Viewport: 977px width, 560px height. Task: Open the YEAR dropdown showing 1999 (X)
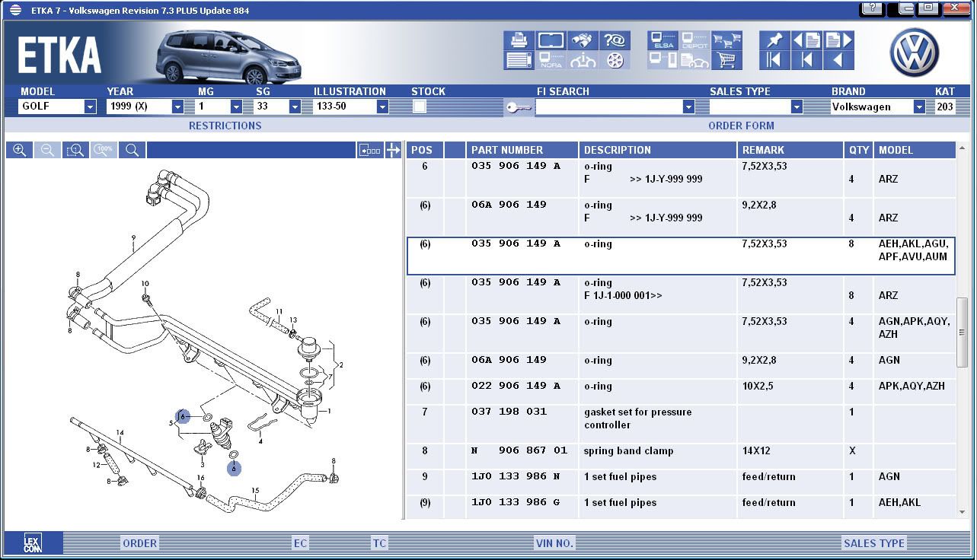[177, 107]
